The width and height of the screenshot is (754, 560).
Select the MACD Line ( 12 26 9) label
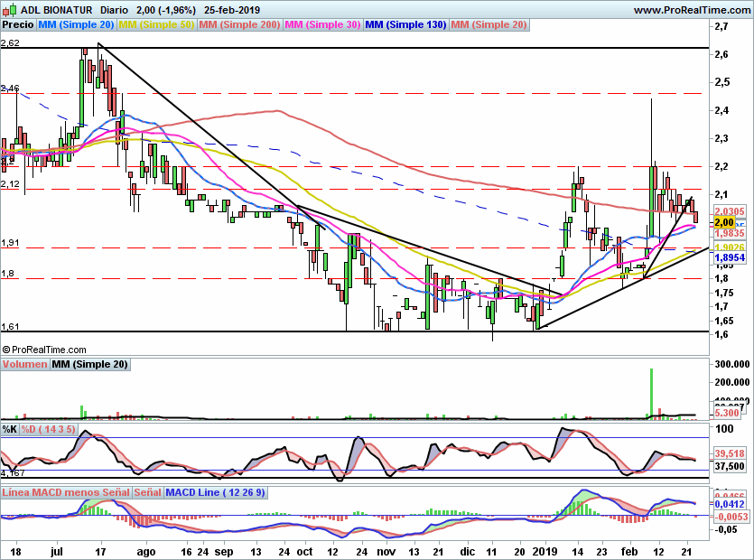point(215,492)
